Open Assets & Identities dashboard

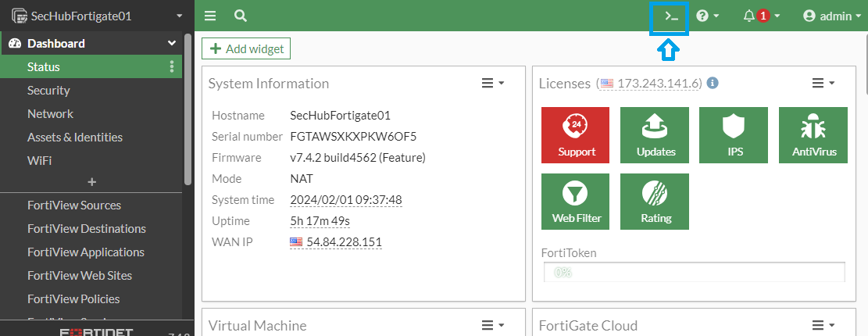click(x=75, y=137)
